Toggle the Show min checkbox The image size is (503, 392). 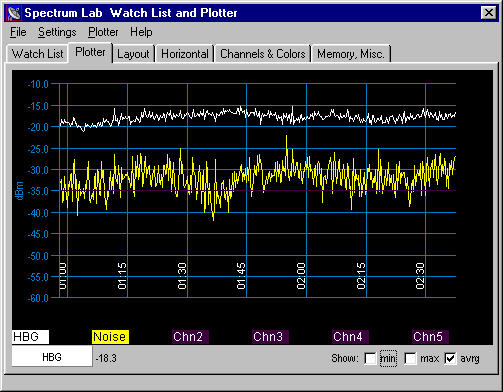click(x=370, y=359)
